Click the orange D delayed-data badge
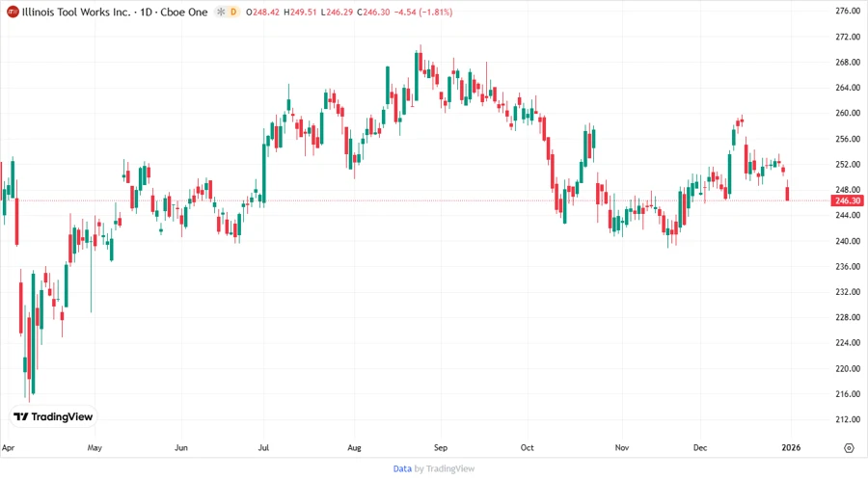Viewport: 868px width, 480px height. point(233,12)
